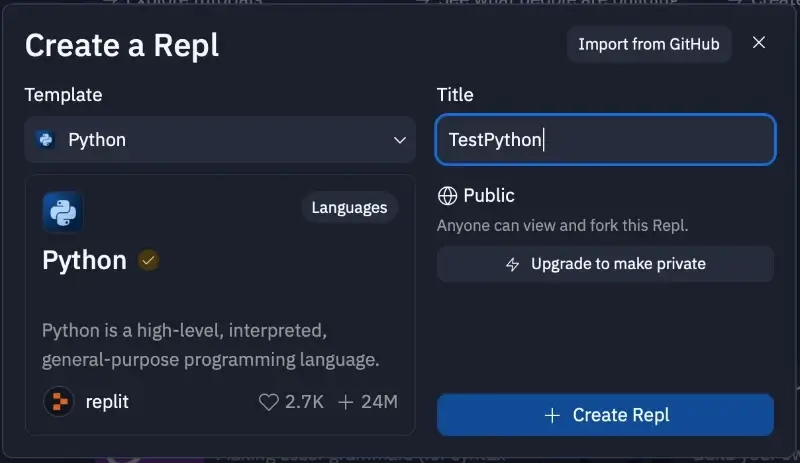Click the '2.7K' likes count

pyautogui.click(x=304, y=402)
